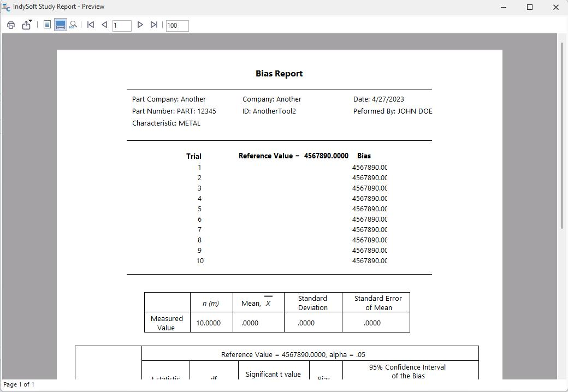Toggle fit page width view

(x=61, y=25)
